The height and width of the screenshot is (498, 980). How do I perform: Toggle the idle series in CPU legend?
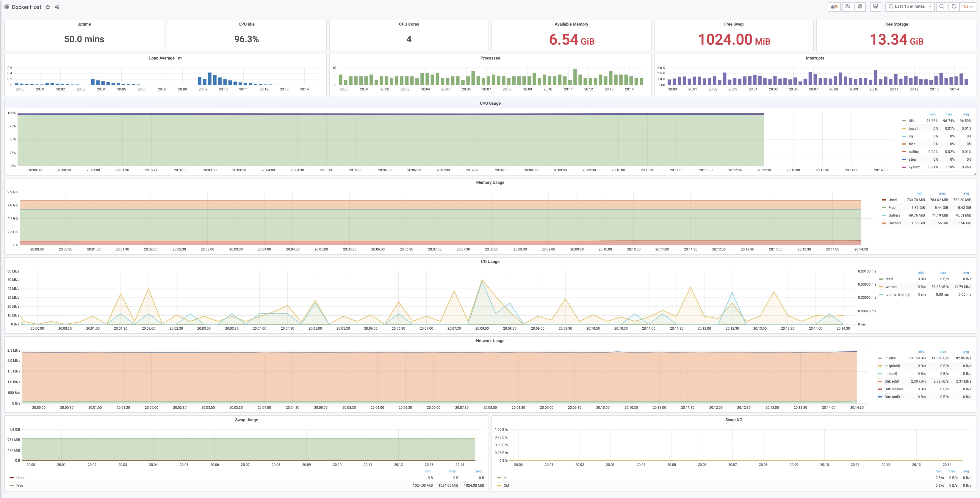(x=912, y=120)
